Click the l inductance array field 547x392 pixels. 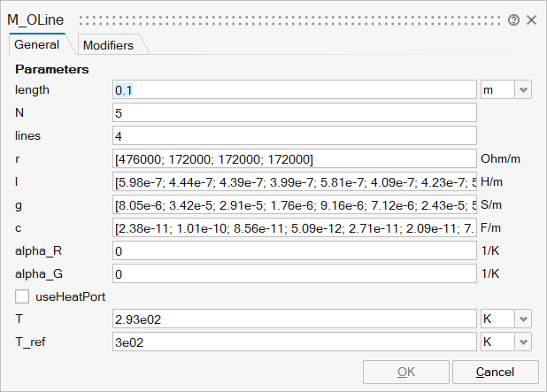(x=295, y=181)
